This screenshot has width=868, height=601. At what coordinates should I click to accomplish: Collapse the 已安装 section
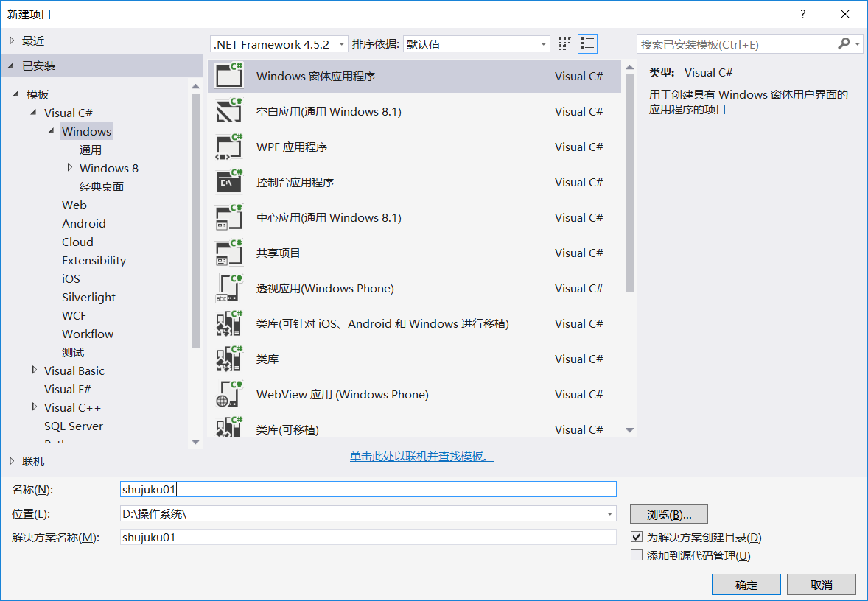click(11, 66)
